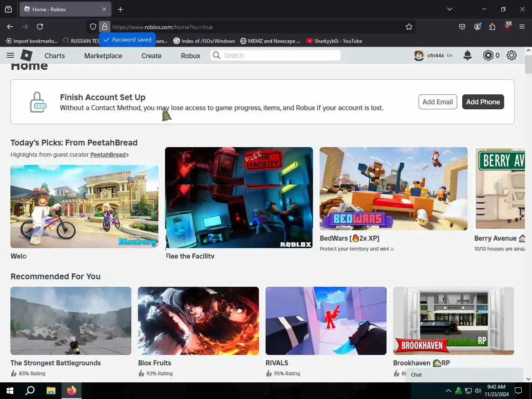The image size is (532, 399).
Task: Show site security padlock info
Action: [105, 27]
